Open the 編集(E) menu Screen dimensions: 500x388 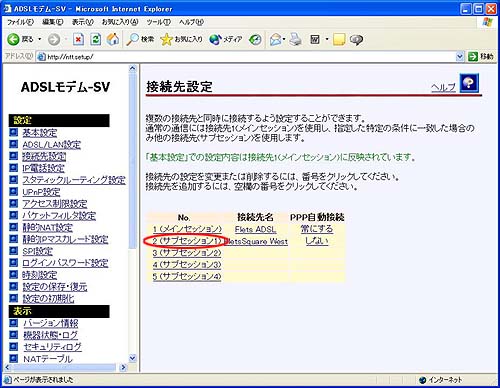tap(53, 22)
